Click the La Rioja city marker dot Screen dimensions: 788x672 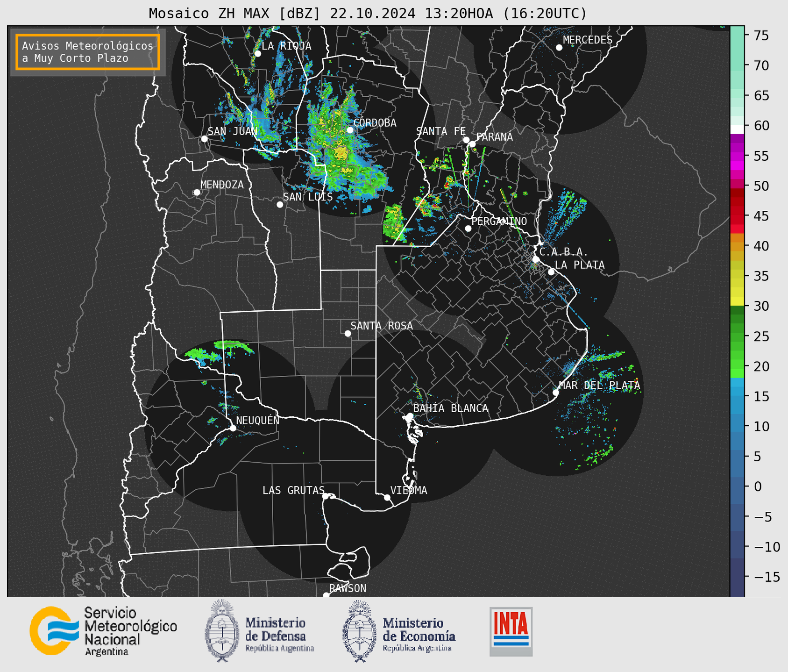(x=258, y=54)
